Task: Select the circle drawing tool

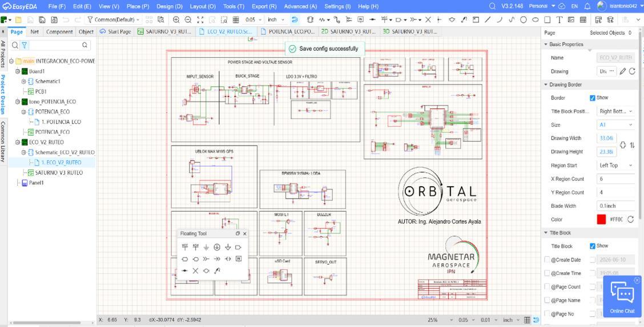Action: click(x=523, y=20)
